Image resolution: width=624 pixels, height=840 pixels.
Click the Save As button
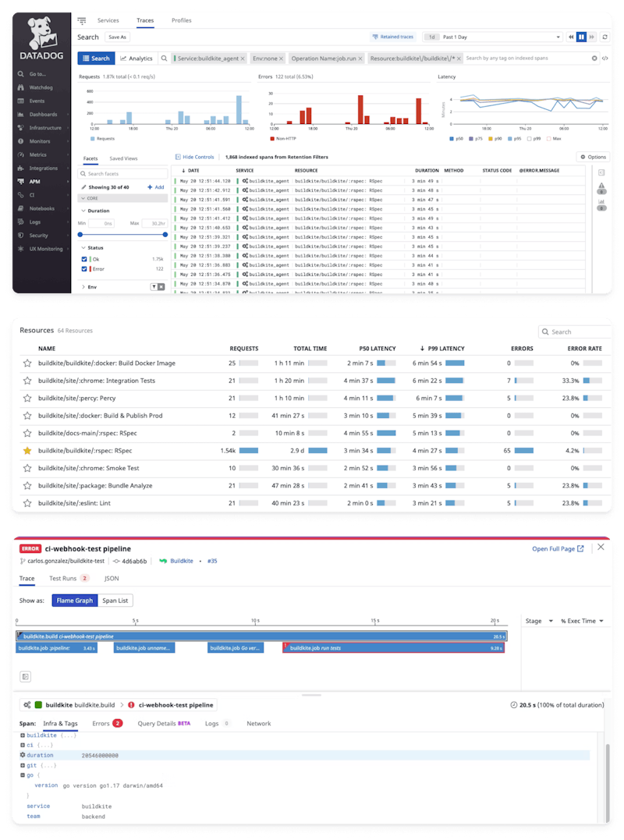(117, 37)
